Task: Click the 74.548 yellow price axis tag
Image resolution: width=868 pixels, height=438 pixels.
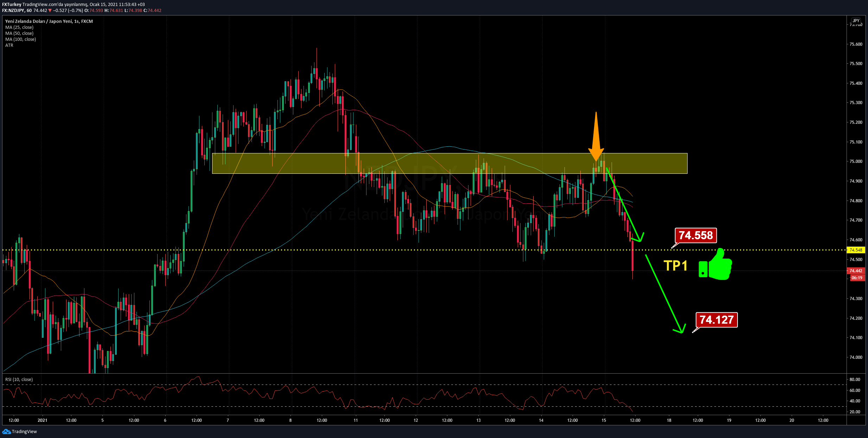Action: [x=856, y=250]
